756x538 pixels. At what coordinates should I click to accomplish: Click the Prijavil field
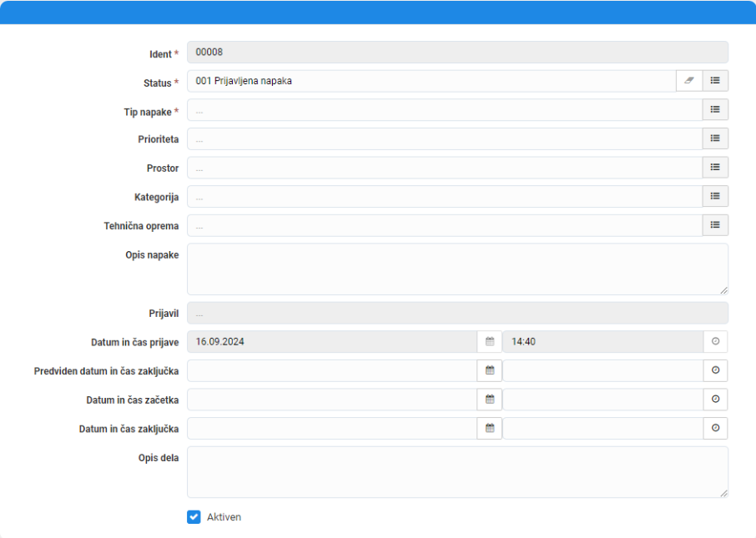click(x=457, y=314)
